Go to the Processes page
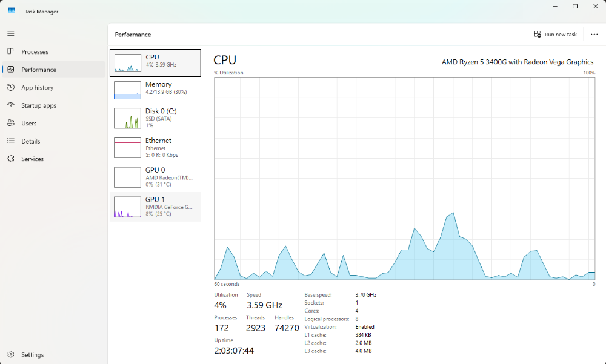This screenshot has width=606, height=364. tap(54, 51)
